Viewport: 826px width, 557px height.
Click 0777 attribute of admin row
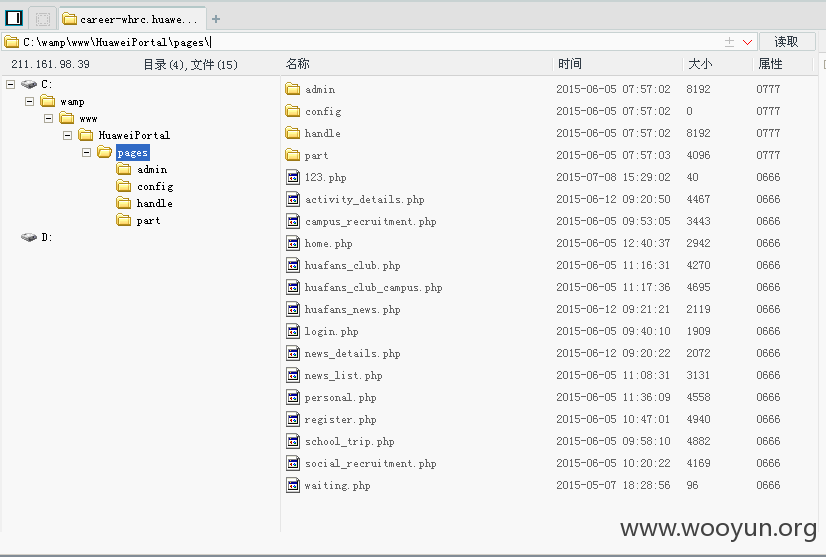pyautogui.click(x=768, y=89)
